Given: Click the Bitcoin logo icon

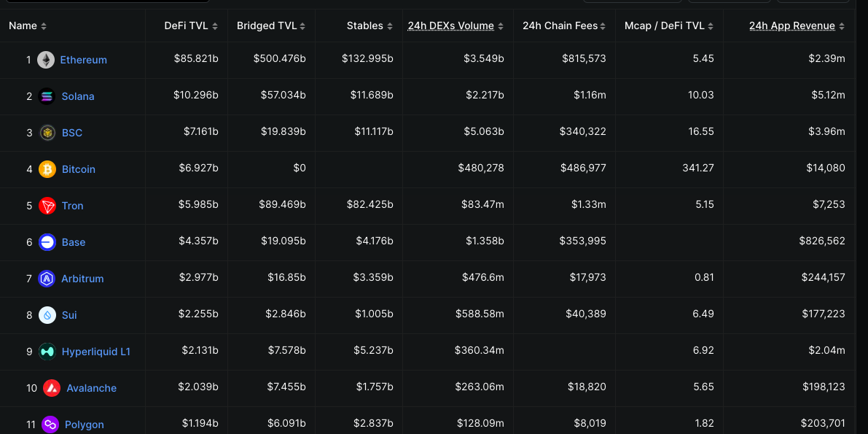Looking at the screenshot, I should click(x=45, y=168).
